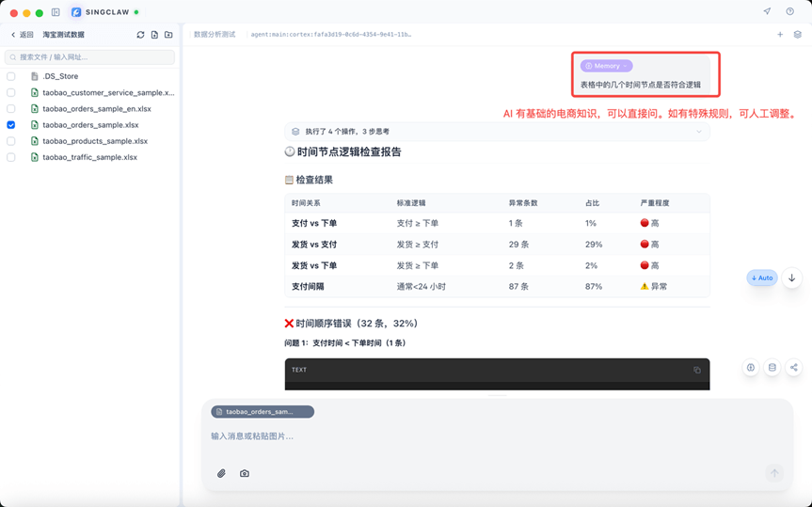The width and height of the screenshot is (812, 507).
Task: Click the camera screenshot icon
Action: pyautogui.click(x=245, y=473)
